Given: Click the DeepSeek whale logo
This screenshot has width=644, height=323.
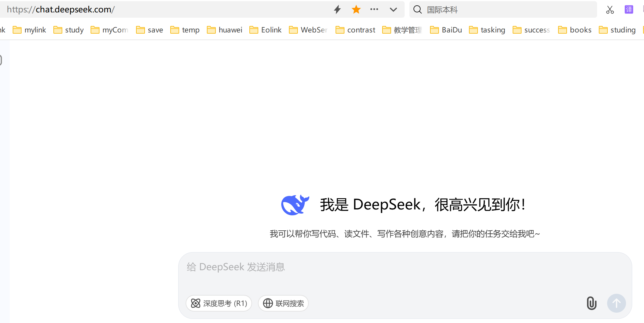Looking at the screenshot, I should 295,205.
